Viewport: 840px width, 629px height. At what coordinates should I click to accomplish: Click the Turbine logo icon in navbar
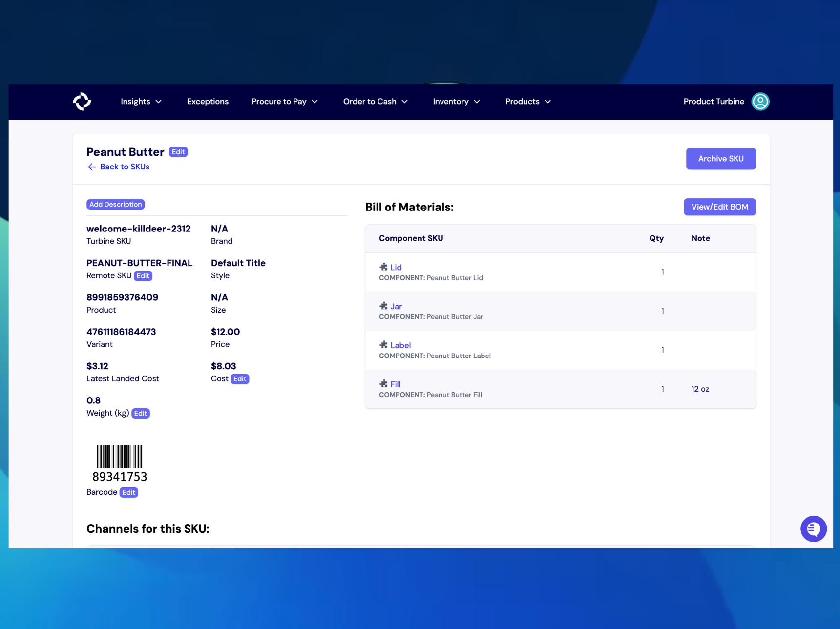[82, 102]
